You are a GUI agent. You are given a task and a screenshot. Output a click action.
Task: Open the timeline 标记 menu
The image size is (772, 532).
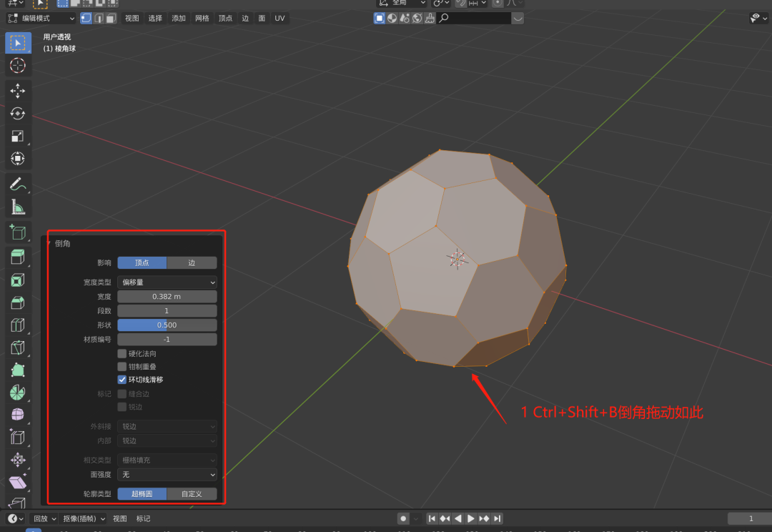(x=143, y=518)
